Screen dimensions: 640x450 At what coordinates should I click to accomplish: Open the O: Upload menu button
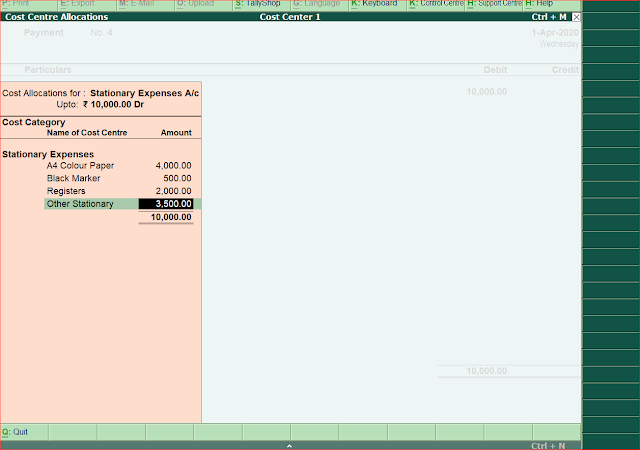(204, 4)
